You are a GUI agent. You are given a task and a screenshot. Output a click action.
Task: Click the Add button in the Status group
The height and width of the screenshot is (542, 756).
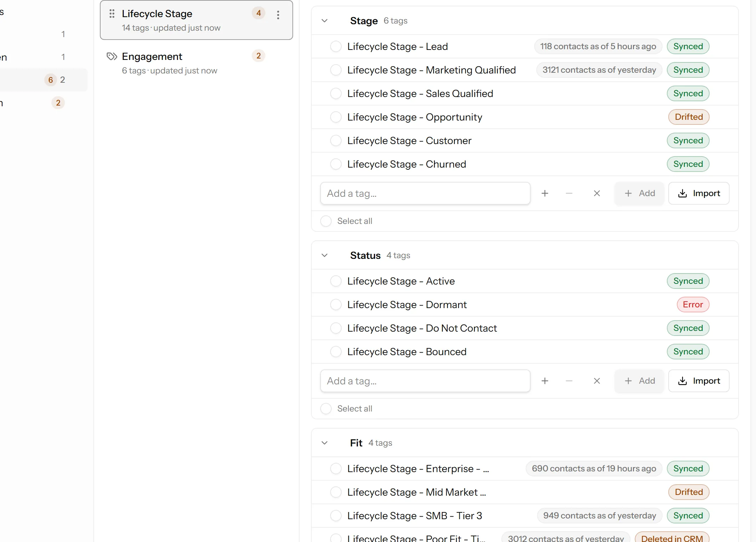click(639, 381)
